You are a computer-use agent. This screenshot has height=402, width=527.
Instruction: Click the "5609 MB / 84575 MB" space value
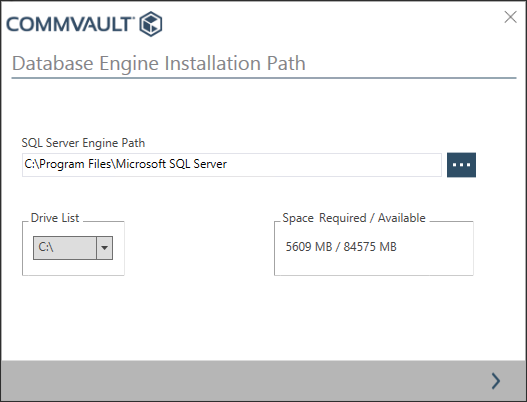pos(341,247)
